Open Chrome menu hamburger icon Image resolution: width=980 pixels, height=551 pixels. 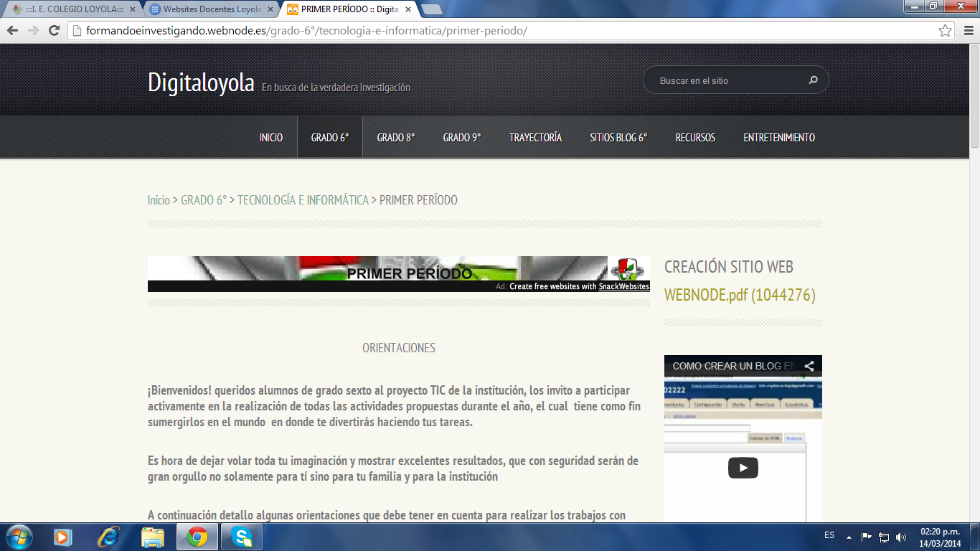point(966,31)
